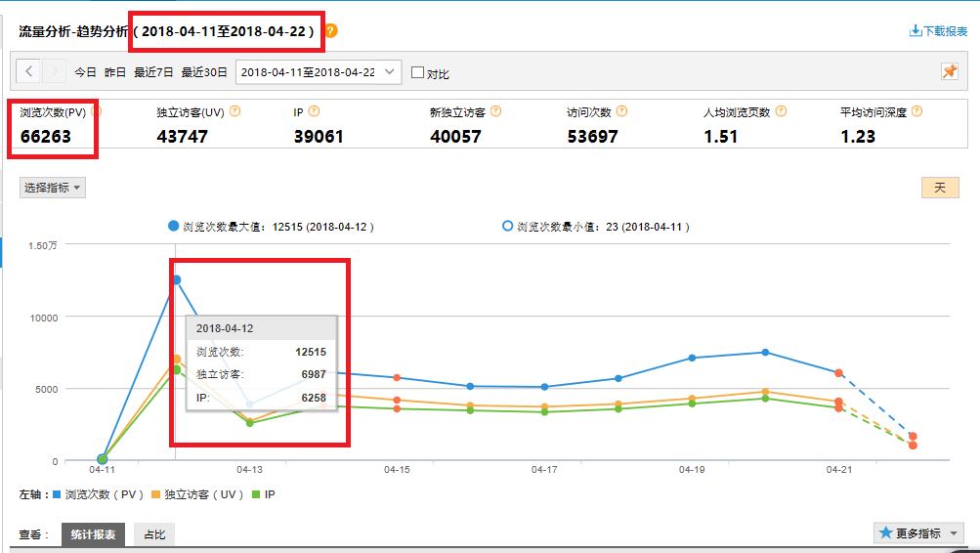Click the help icon beside the date title
Screen dimensions: 980x553
click(x=331, y=31)
